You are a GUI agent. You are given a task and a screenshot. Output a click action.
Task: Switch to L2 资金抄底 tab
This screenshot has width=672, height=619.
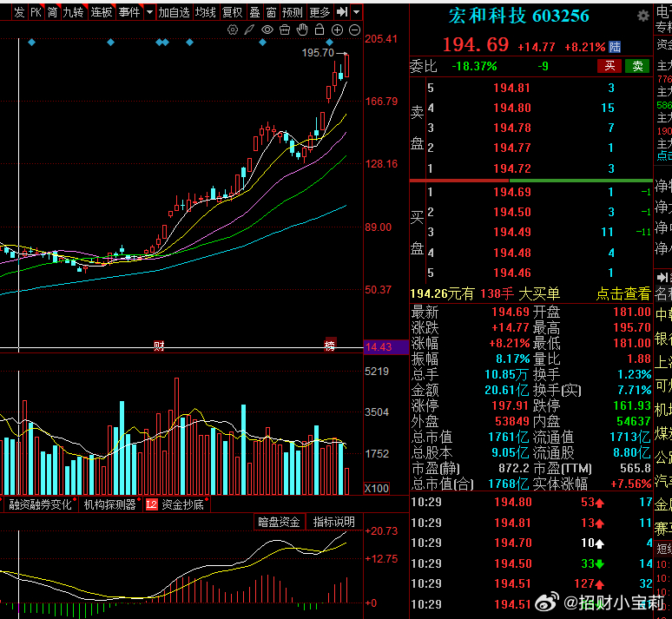[175, 504]
